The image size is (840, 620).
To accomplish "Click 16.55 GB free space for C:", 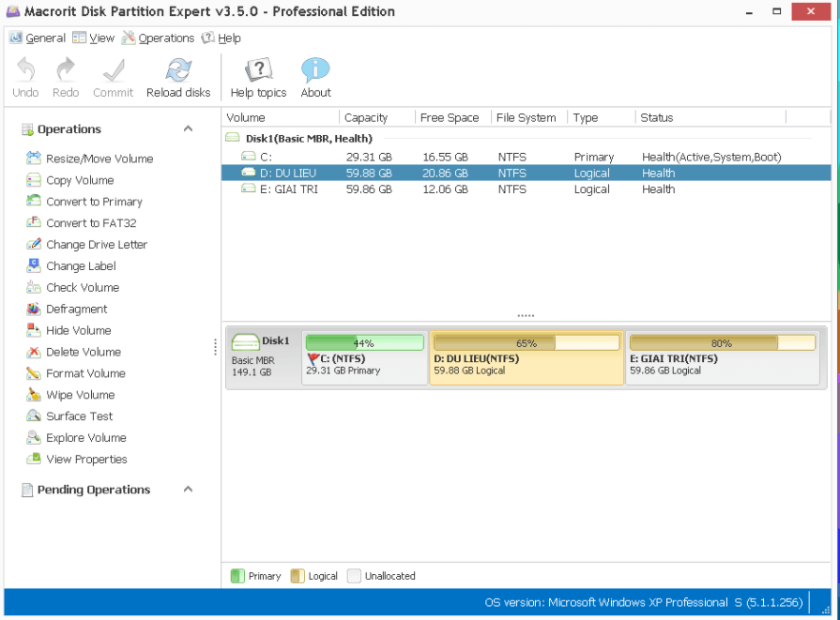I will coord(445,157).
